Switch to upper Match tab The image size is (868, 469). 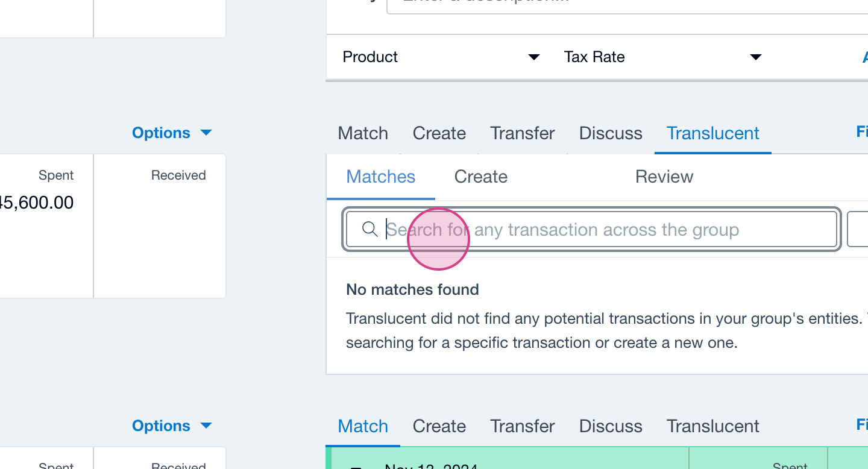tap(363, 133)
